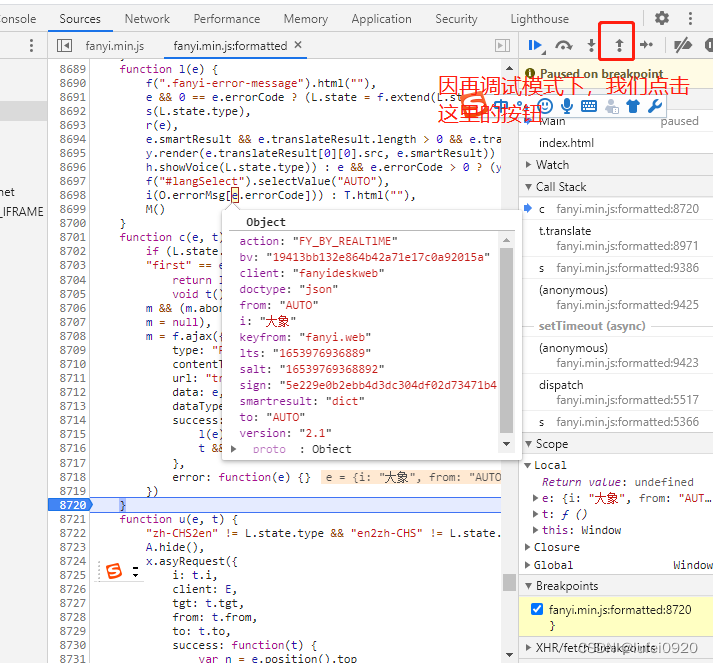713x663 pixels.
Task: Expand __proto__ in the Object tooltip
Action: (x=234, y=449)
